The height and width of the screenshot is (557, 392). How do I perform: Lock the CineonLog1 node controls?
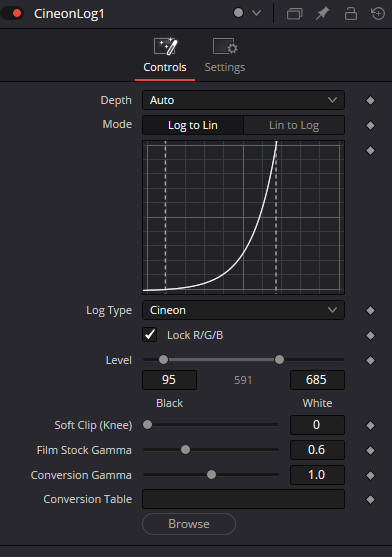[x=351, y=14]
